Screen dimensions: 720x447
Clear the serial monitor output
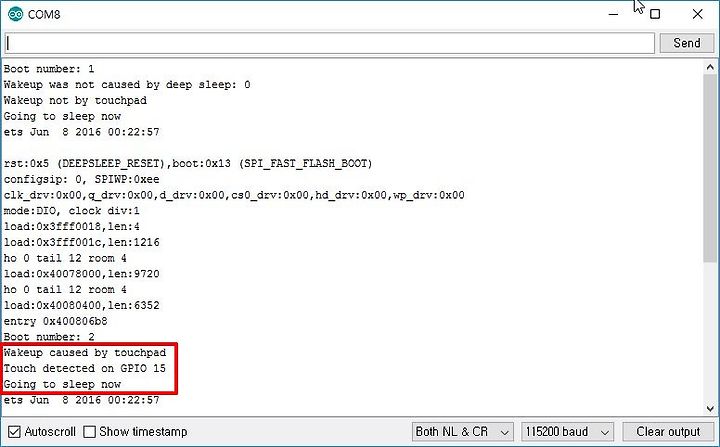pos(668,432)
